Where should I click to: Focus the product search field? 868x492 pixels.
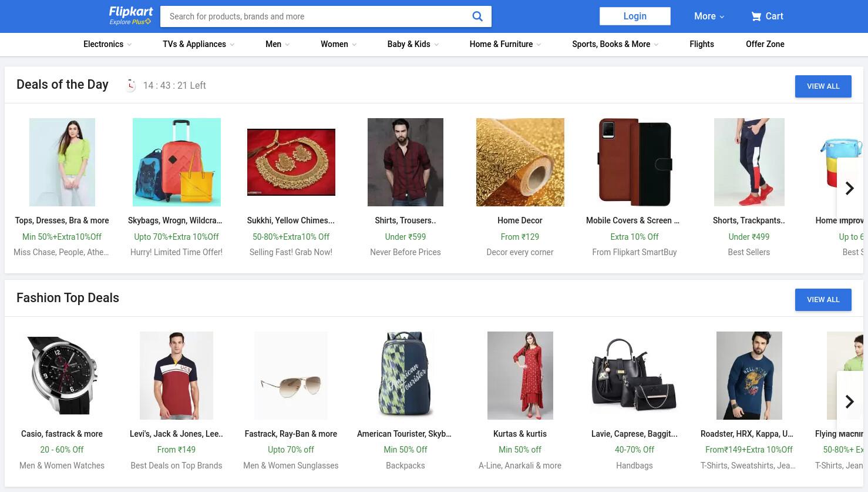pos(317,16)
